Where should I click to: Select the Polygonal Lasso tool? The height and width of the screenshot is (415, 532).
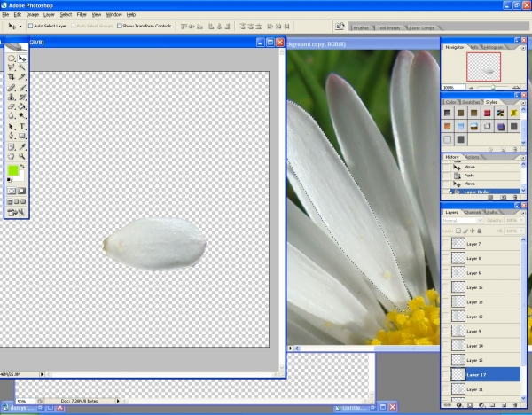tap(12, 67)
